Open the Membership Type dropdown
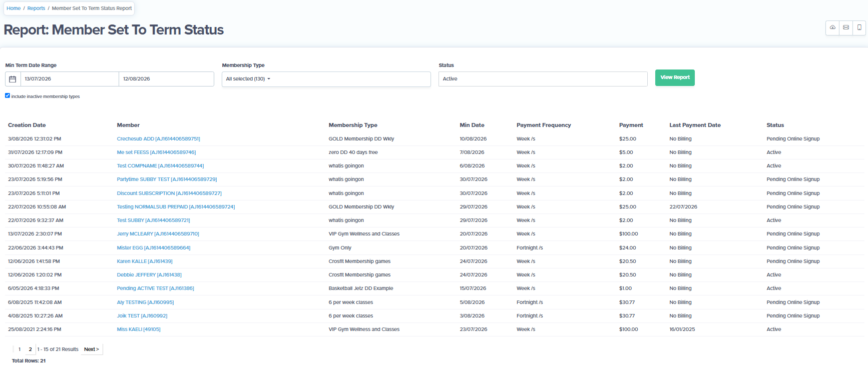 pos(326,79)
